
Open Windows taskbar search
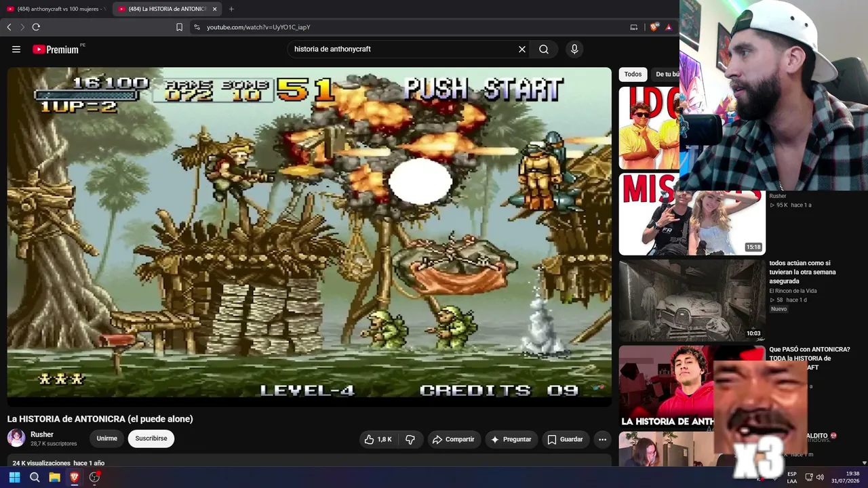pyautogui.click(x=35, y=477)
